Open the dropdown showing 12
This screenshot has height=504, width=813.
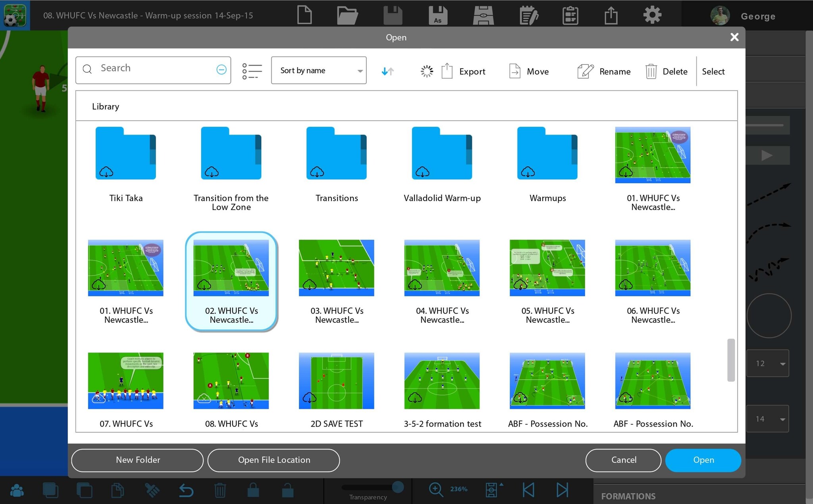767,363
